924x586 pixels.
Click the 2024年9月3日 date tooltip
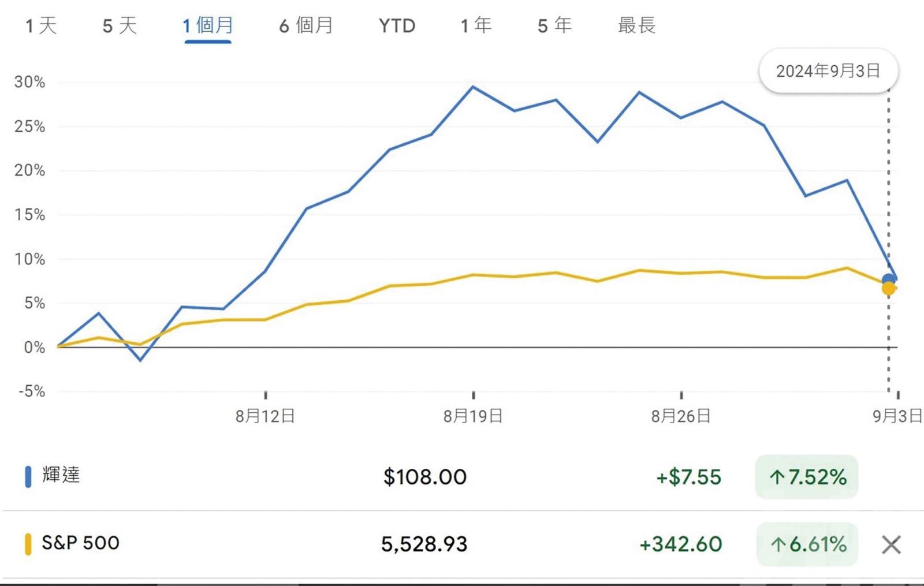pos(828,71)
